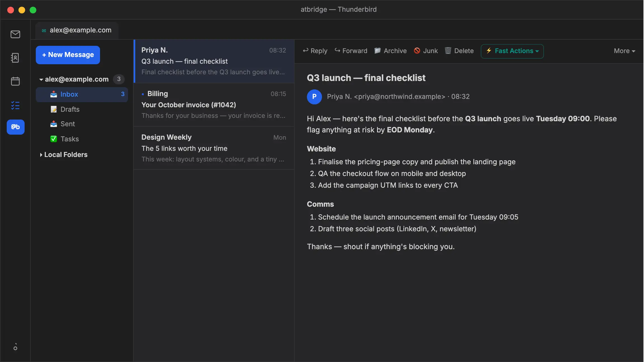644x362 pixels.
Task: Click the Inbox folder icon
Action: [x=54, y=94]
